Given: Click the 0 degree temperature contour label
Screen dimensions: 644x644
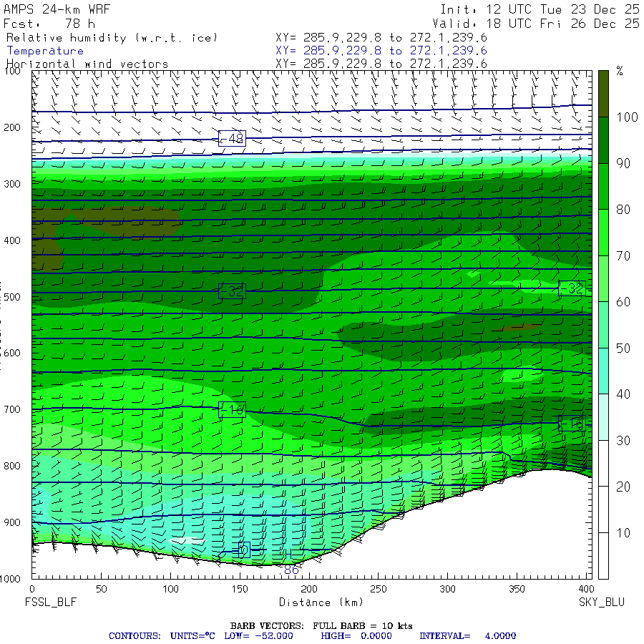Looking at the screenshot, I should pyautogui.click(x=243, y=550).
